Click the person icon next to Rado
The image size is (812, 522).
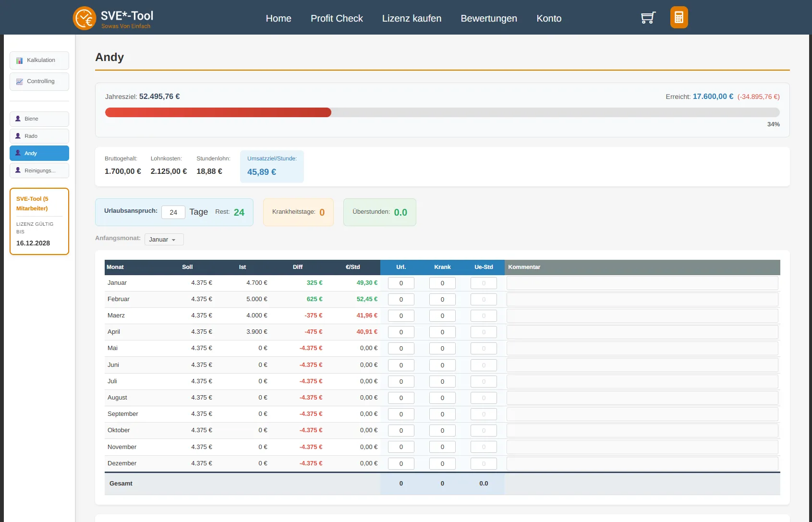click(18, 136)
